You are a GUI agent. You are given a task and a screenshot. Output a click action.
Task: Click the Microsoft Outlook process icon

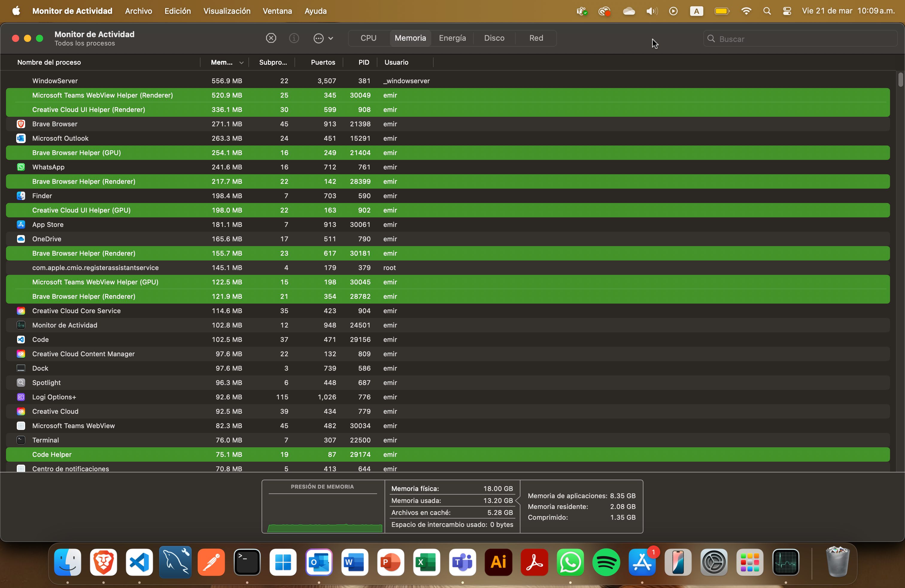[21, 138]
